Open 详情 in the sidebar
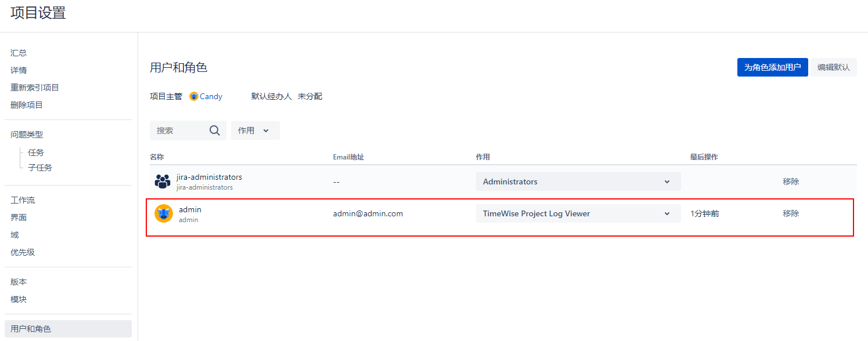This screenshot has width=868, height=341. 19,70
